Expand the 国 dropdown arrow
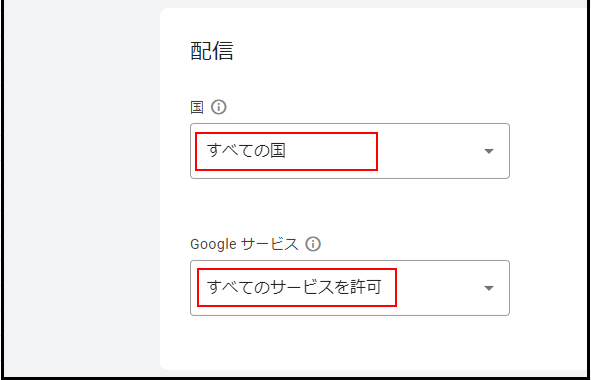 [489, 151]
